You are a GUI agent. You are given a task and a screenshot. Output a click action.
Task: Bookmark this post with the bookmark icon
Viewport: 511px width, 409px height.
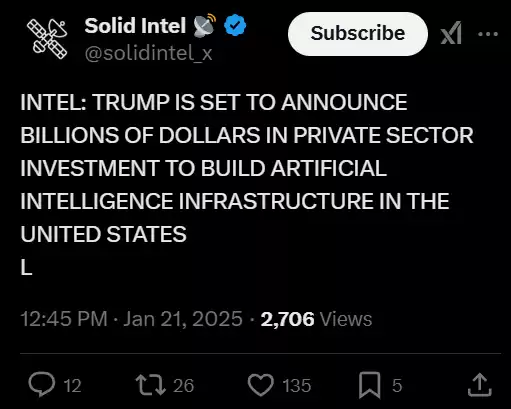[x=370, y=385]
